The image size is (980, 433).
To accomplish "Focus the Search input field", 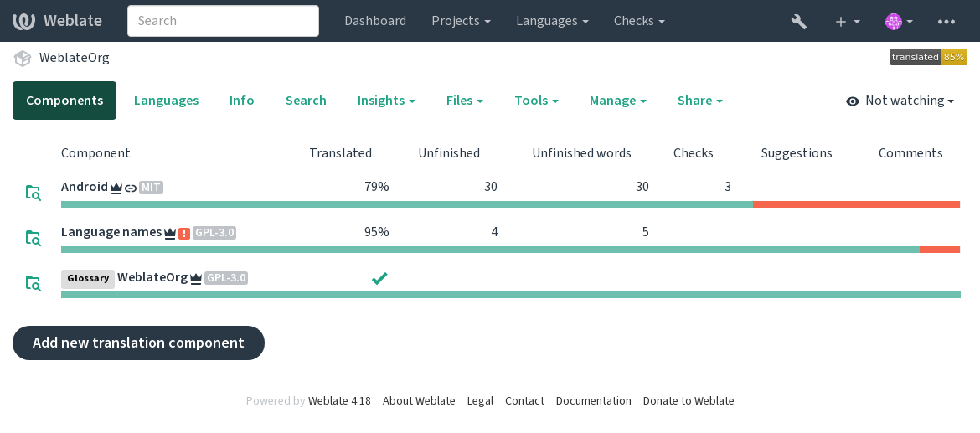I will (x=223, y=21).
